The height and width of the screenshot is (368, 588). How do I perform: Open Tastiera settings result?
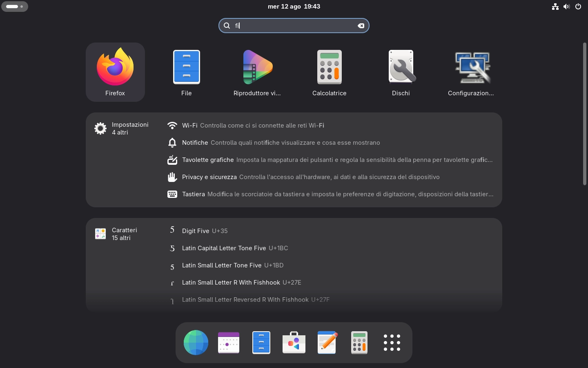pyautogui.click(x=330, y=194)
